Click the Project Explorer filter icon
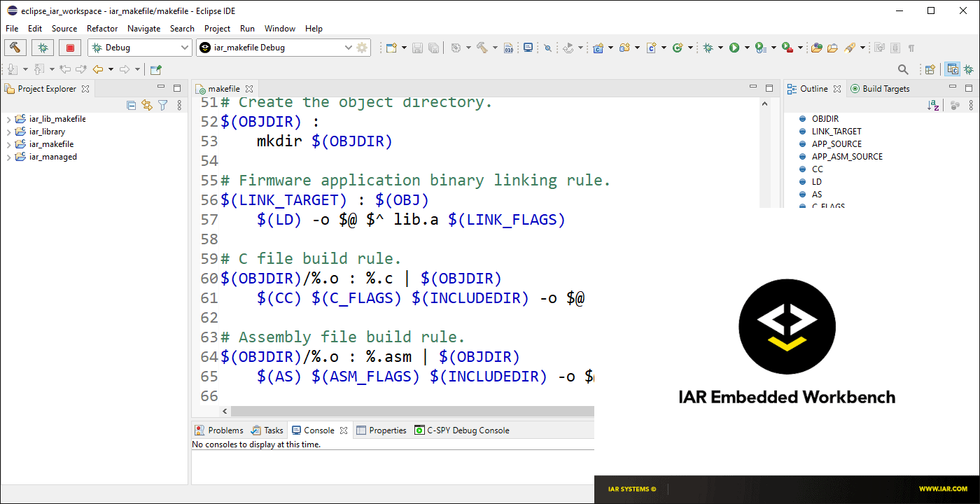Image resolution: width=980 pixels, height=504 pixels. point(162,105)
